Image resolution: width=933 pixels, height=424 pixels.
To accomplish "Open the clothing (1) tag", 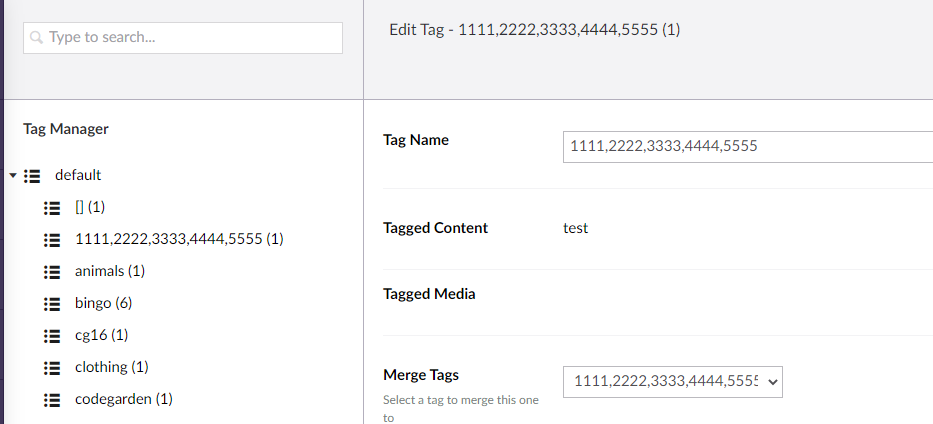I will (111, 367).
